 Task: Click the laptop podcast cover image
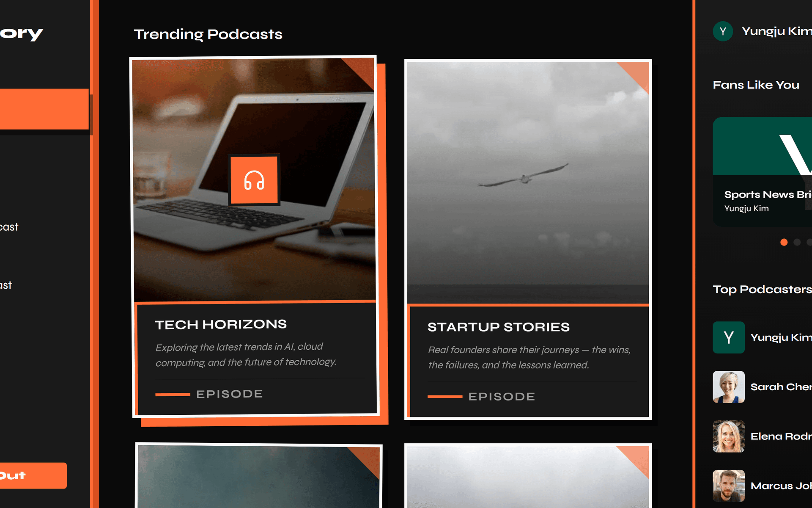[x=254, y=180]
